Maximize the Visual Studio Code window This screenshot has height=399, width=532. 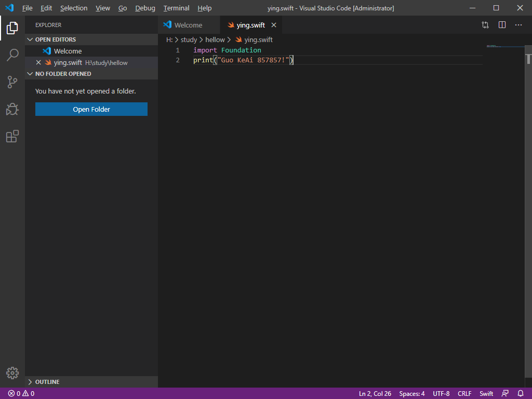point(496,8)
